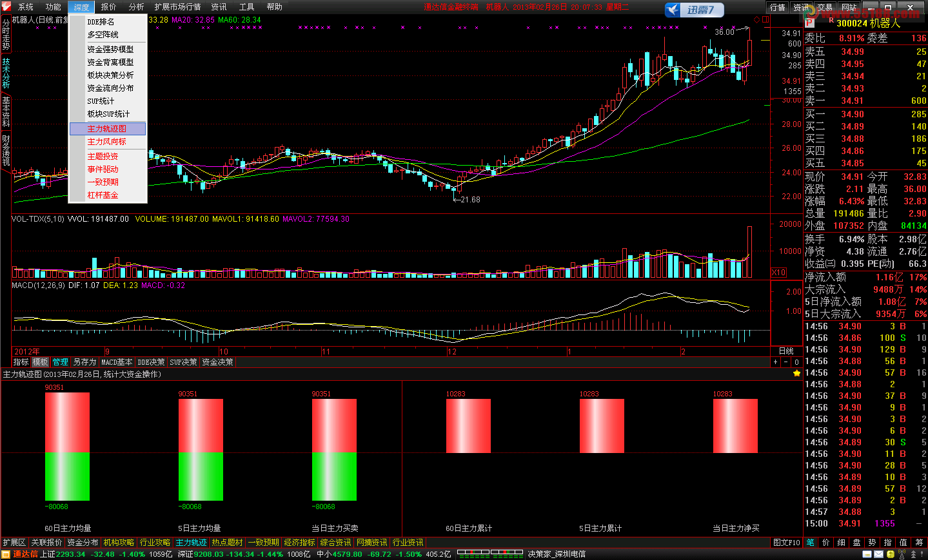Open the 网摘资讯 bottom tab
This screenshot has height=560, width=928.
click(x=372, y=543)
